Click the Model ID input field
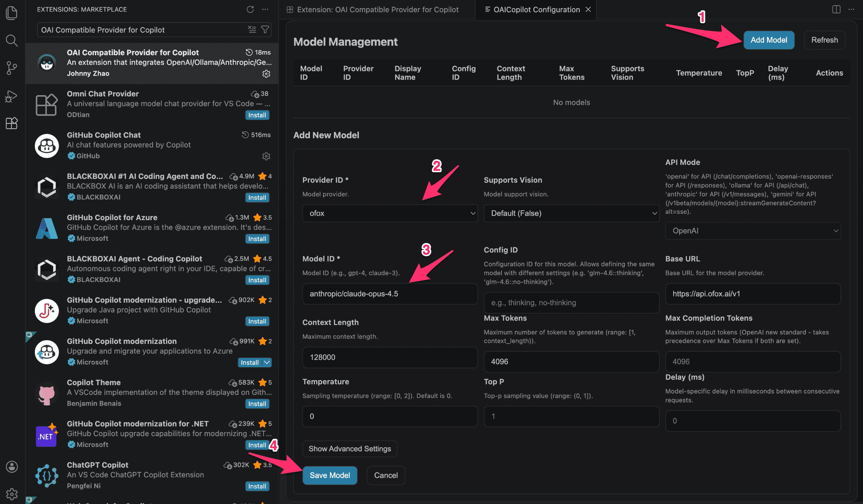This screenshot has width=863, height=504. point(390,294)
